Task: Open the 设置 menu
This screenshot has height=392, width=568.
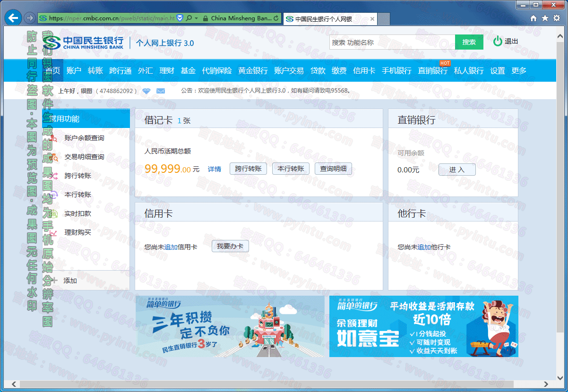Action: pyautogui.click(x=498, y=70)
